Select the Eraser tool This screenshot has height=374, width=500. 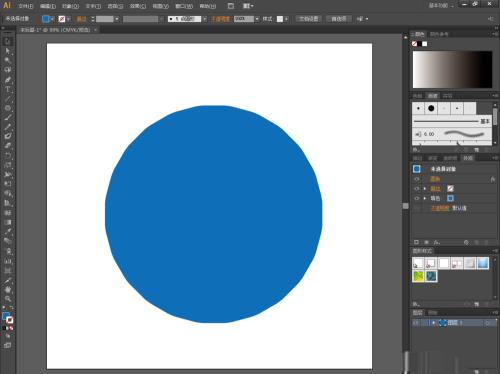point(8,146)
